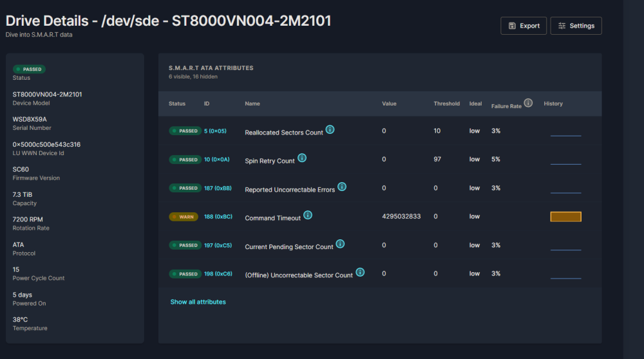The image size is (644, 359).
Task: Open info icon for Reallocated Sectors Count
Action: (x=330, y=130)
